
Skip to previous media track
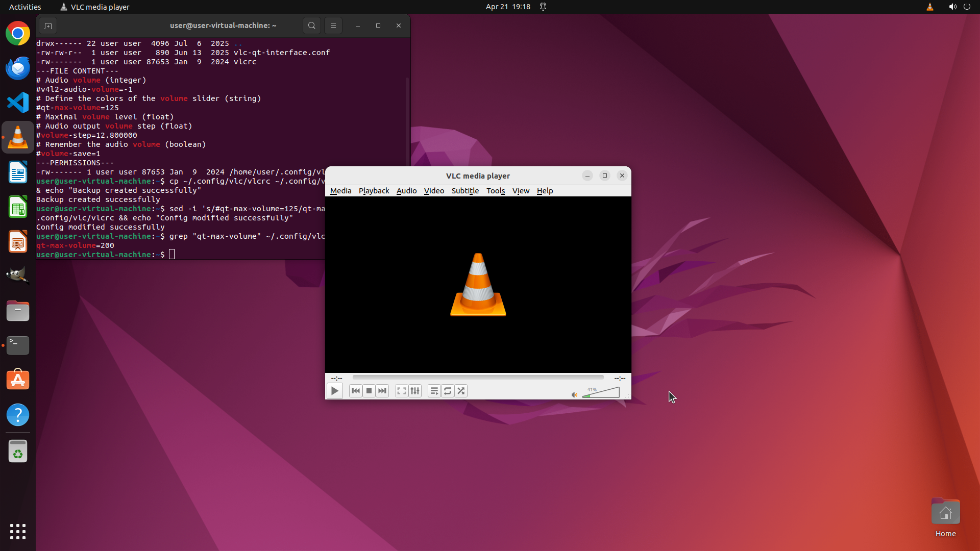click(x=356, y=391)
